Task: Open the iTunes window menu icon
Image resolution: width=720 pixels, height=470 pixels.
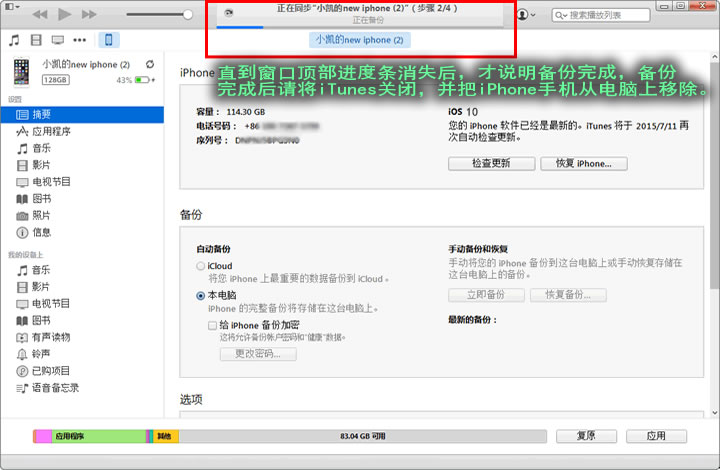Action: (11, 6)
